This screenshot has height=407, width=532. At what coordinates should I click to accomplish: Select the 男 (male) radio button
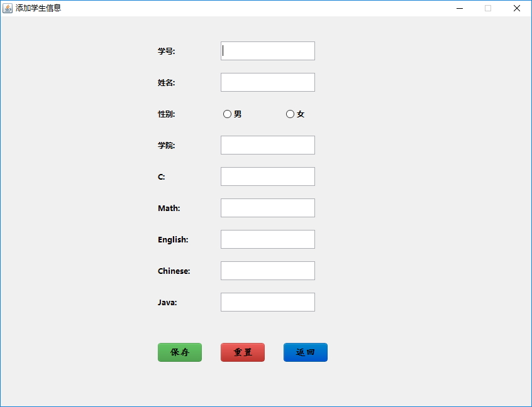[x=227, y=114]
